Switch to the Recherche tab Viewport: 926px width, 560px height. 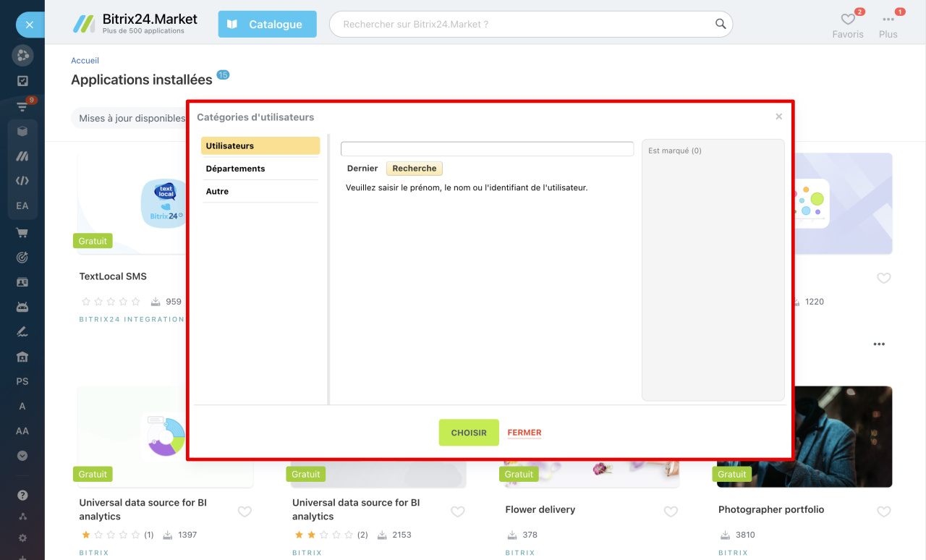click(x=415, y=169)
